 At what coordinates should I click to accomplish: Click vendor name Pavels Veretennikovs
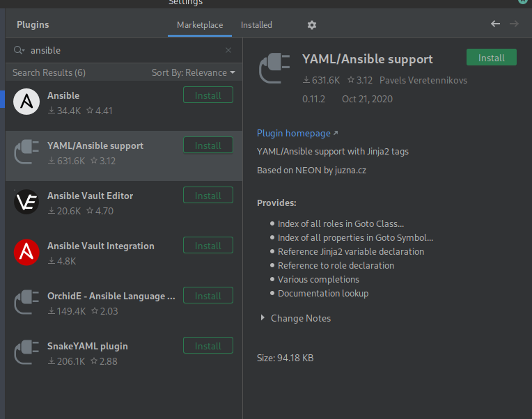[x=423, y=80]
